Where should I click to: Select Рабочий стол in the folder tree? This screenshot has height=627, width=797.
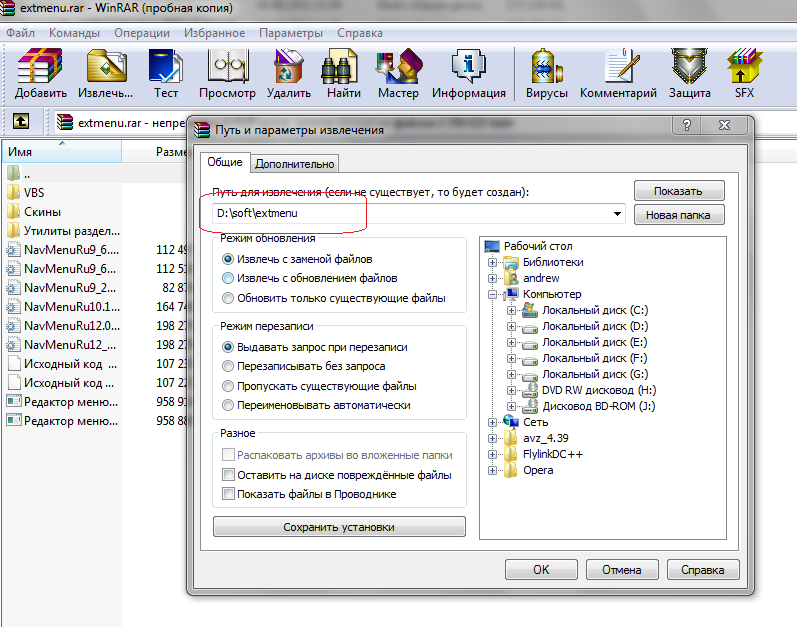[538, 246]
